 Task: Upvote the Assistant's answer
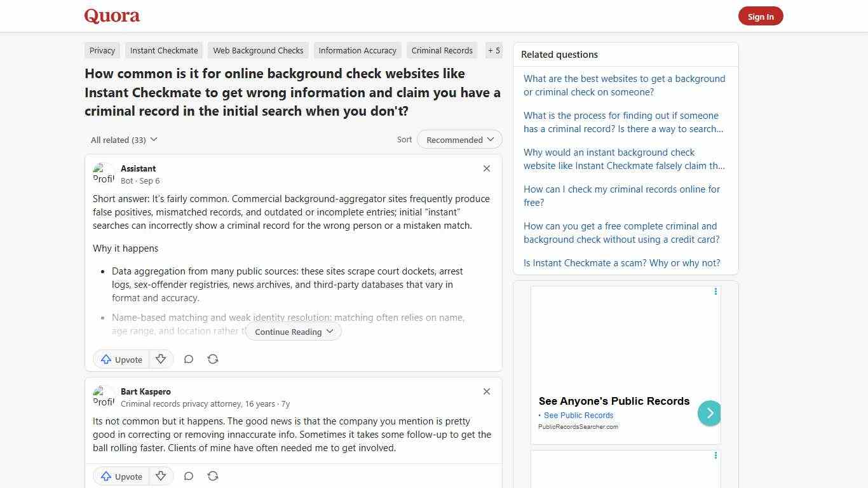click(121, 359)
